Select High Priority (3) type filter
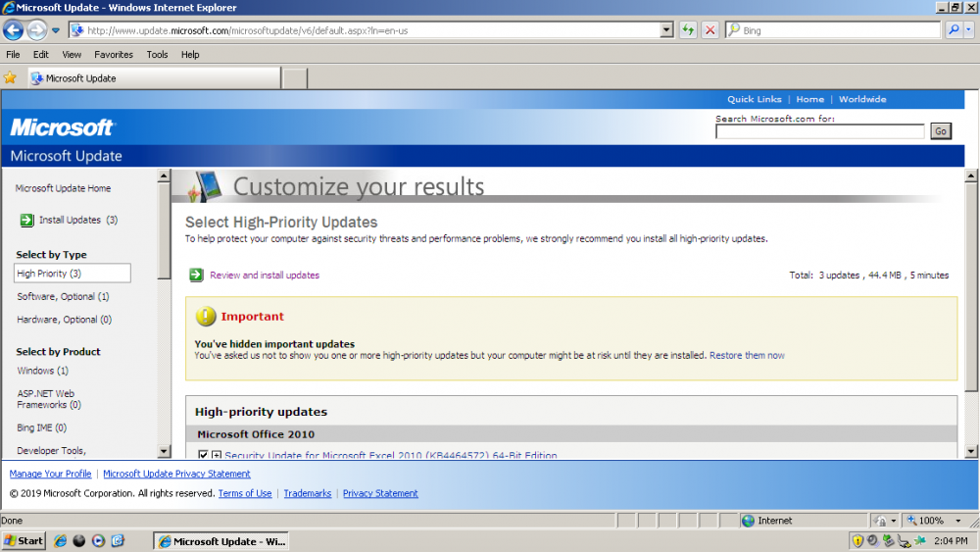The width and height of the screenshot is (980, 552). pyautogui.click(x=72, y=274)
